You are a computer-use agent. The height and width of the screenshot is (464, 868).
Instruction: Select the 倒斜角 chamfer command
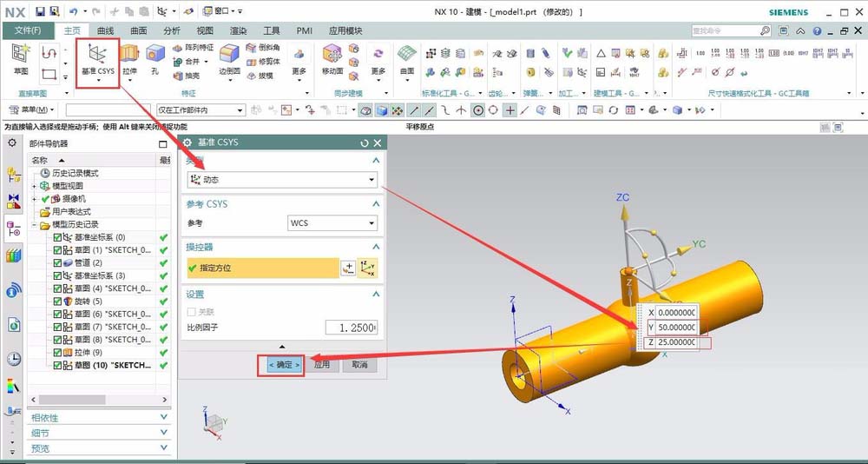point(263,48)
